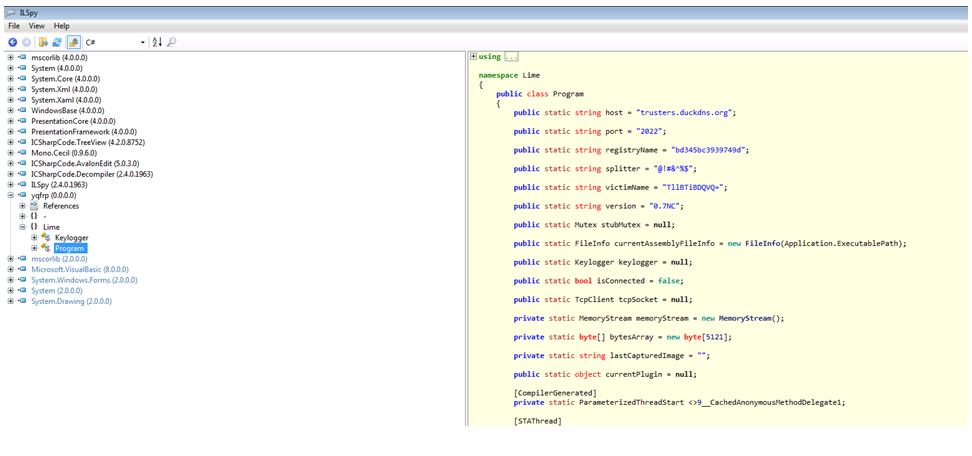This screenshot has width=972, height=456.
Task: Click the greyed Forward navigation arrow
Action: (26, 42)
